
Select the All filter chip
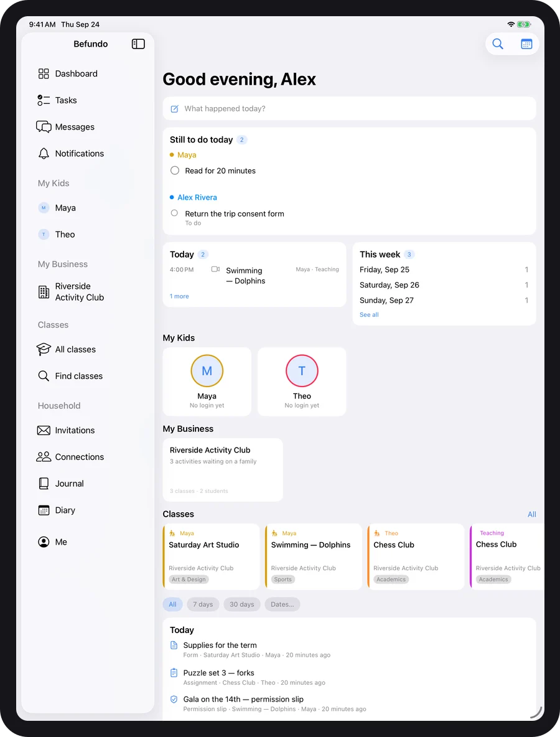172,604
